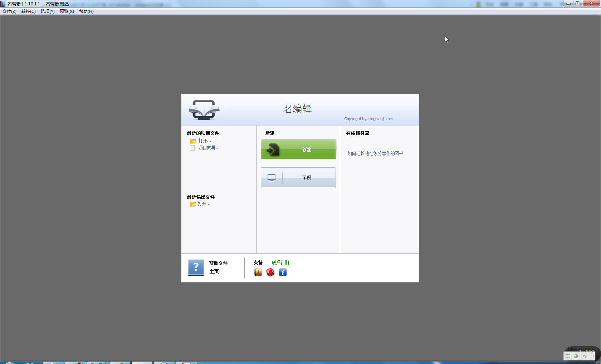Image resolution: width=601 pixels, height=364 pixels.
Task: Open the 文件(Z) menu
Action: [9, 11]
